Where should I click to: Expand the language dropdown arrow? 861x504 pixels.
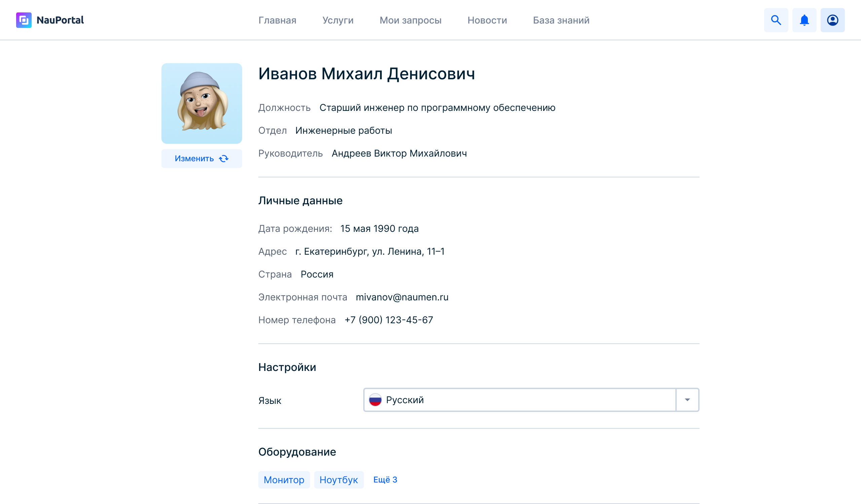(x=687, y=400)
